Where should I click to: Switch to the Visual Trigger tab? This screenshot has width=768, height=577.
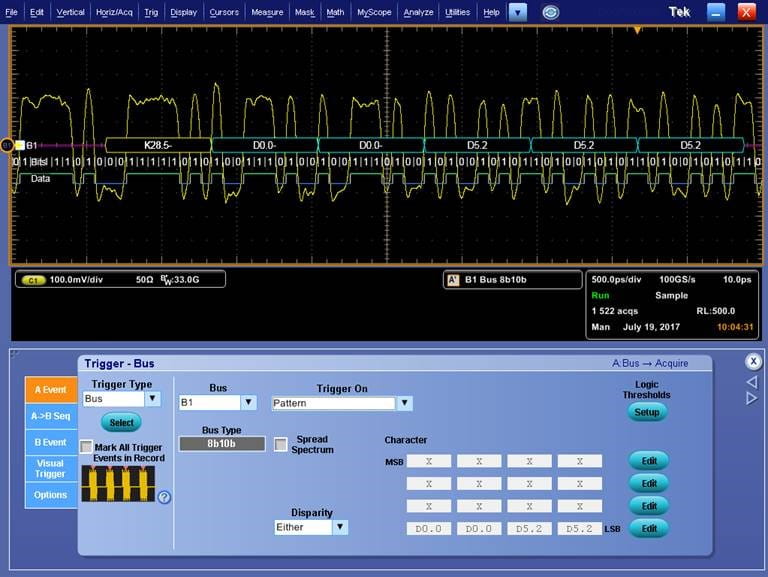(x=50, y=468)
